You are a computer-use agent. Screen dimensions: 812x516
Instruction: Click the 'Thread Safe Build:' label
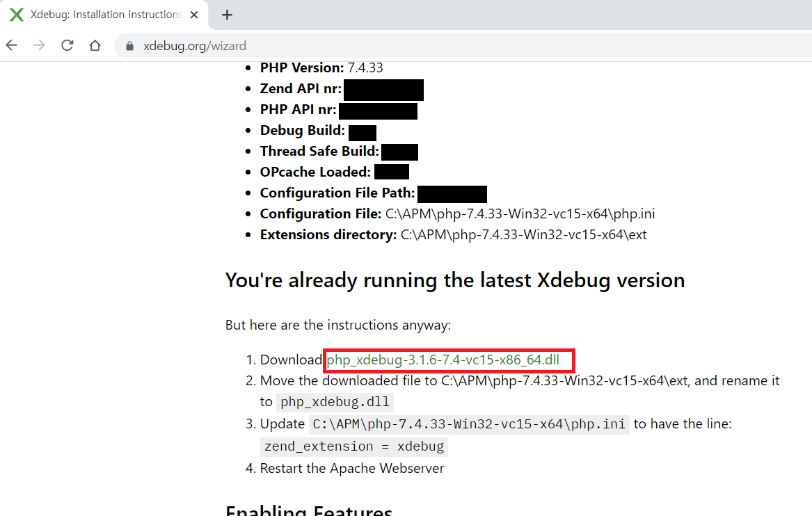click(319, 151)
